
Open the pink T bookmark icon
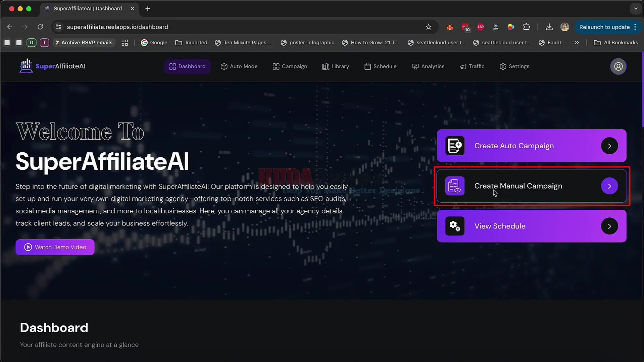(44, 43)
